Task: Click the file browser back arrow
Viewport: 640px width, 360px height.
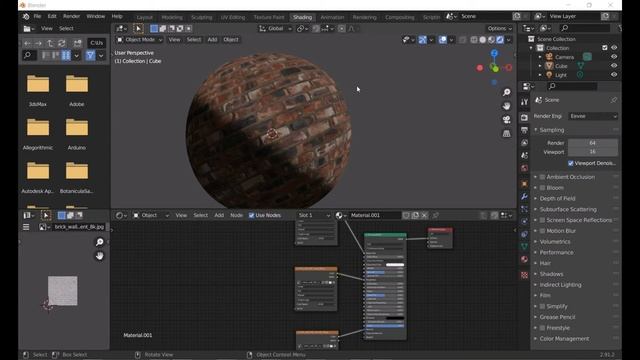Action: [x=27, y=43]
